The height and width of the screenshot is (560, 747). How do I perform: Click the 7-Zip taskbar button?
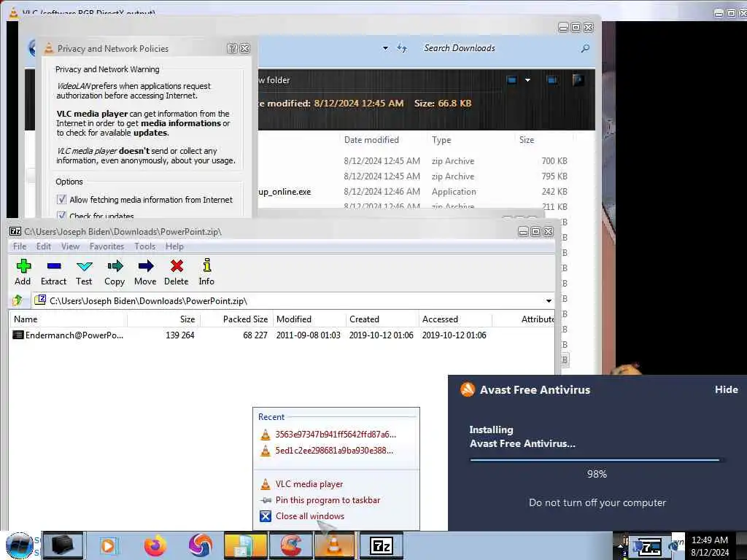coord(381,545)
